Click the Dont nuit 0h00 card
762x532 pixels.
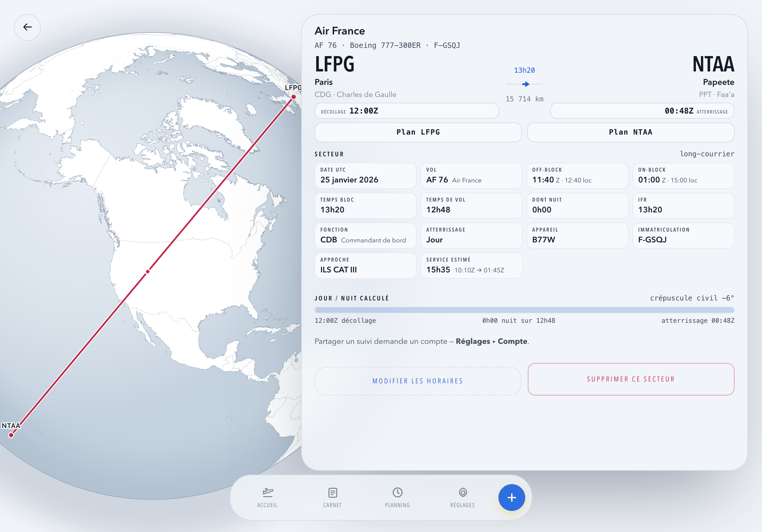pos(577,205)
